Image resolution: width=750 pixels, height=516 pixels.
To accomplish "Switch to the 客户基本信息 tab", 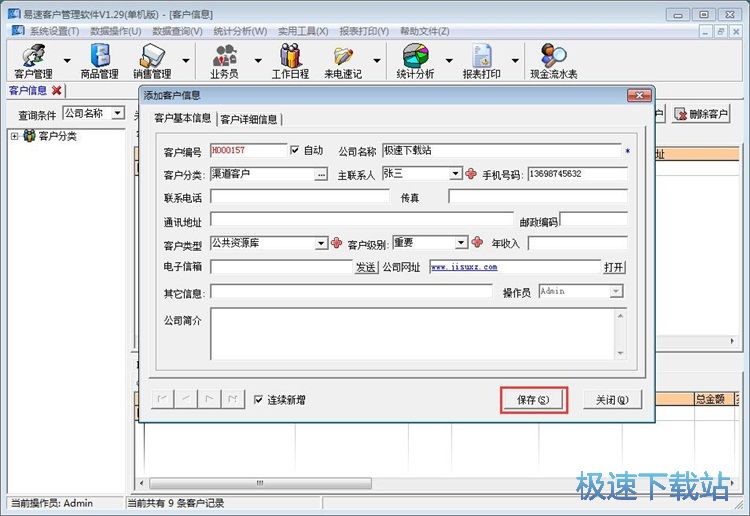I will click(183, 118).
